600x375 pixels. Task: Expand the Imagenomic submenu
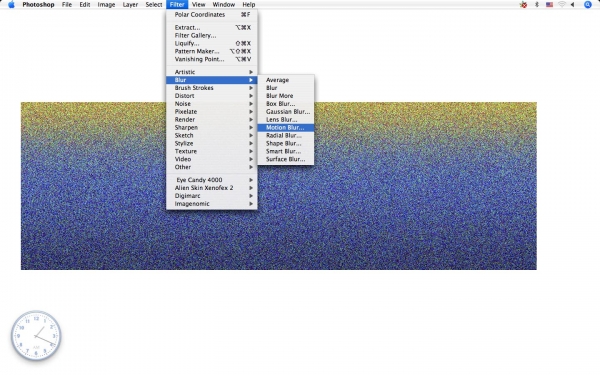[x=212, y=204]
